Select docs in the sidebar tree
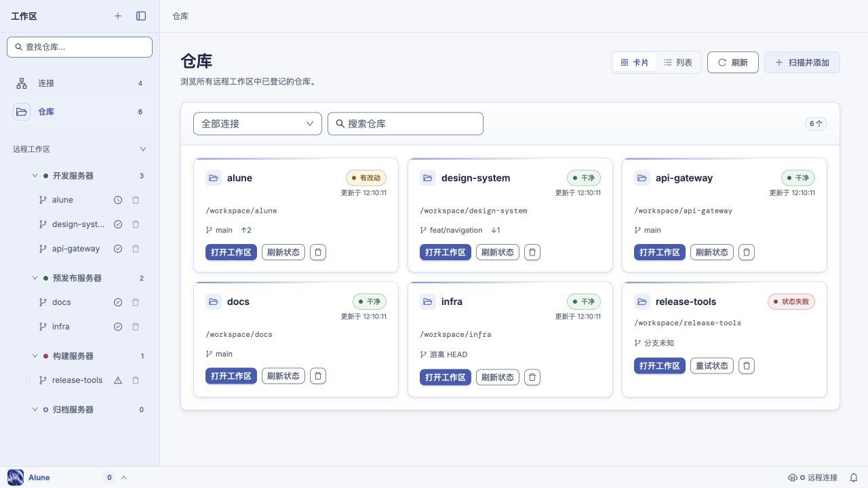Screen dimensions: 868x488 click(62, 302)
